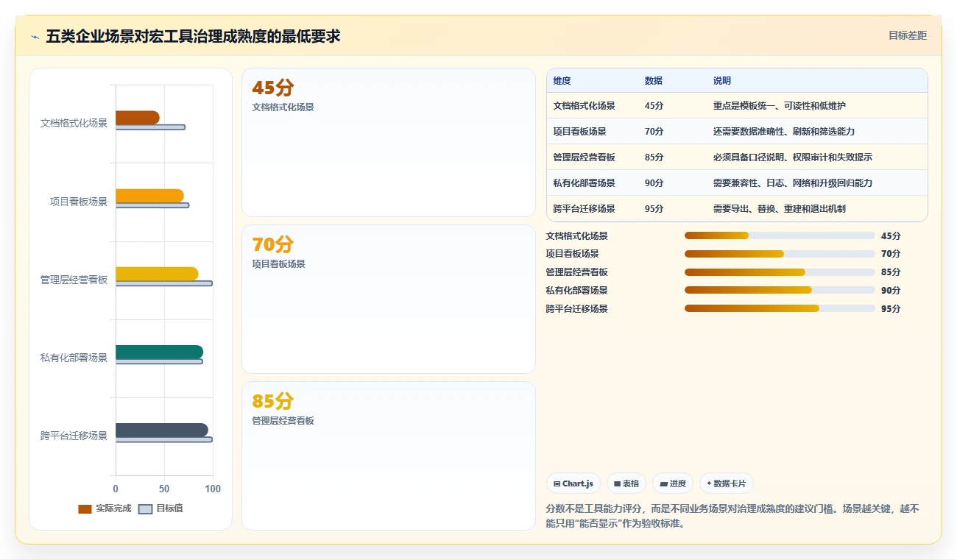Click the 说明 column header
957x560 pixels.
(722, 81)
